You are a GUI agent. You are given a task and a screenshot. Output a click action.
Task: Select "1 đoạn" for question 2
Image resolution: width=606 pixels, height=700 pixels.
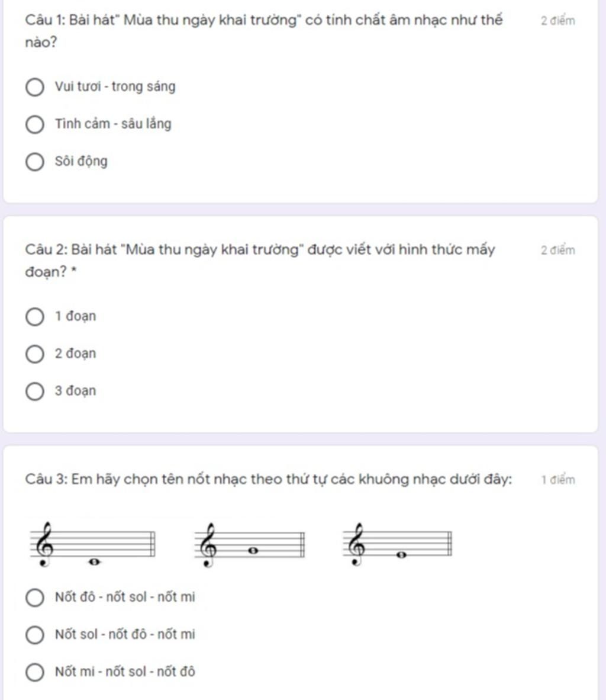tap(35, 317)
